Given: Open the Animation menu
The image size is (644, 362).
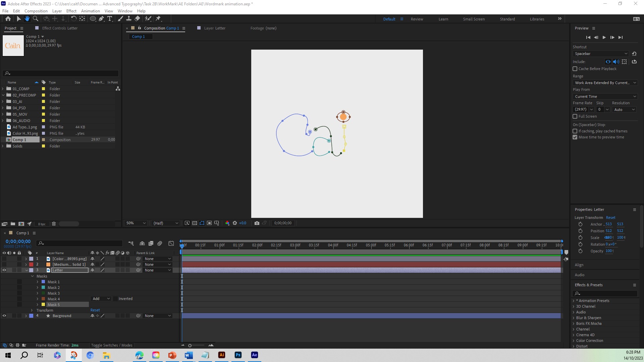Looking at the screenshot, I should (x=90, y=11).
